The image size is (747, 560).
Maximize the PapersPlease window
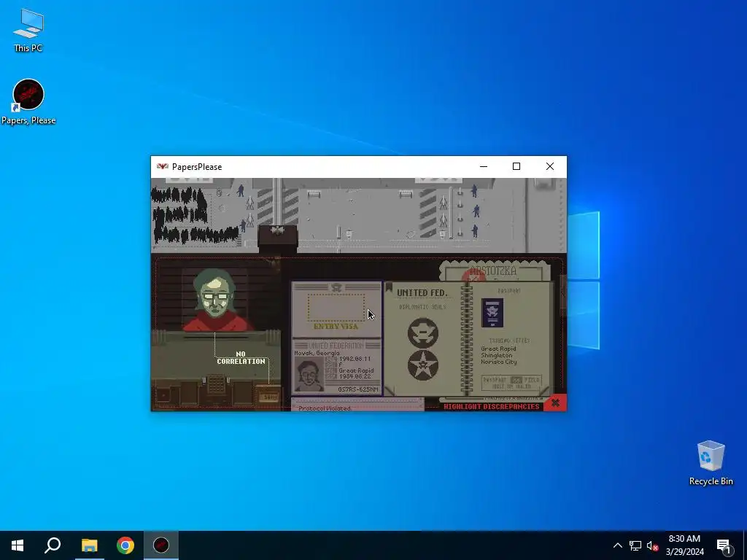[516, 167]
